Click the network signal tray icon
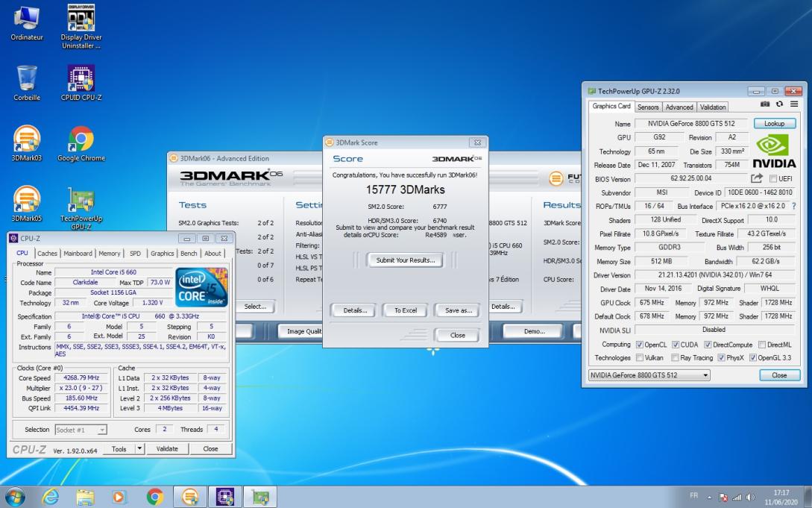The height and width of the screenshot is (508, 812). point(737,497)
